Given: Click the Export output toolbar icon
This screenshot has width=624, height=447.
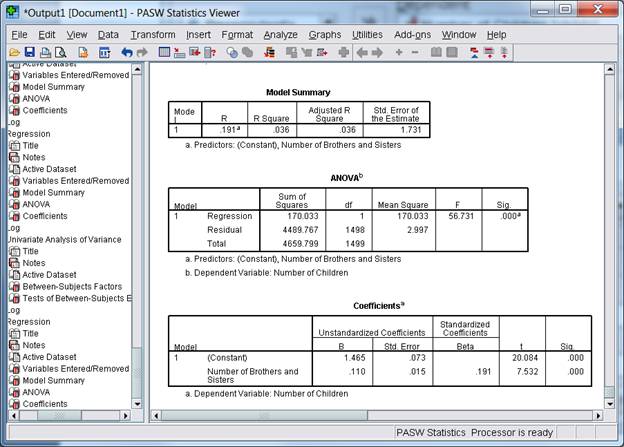Looking at the screenshot, I should [x=83, y=52].
